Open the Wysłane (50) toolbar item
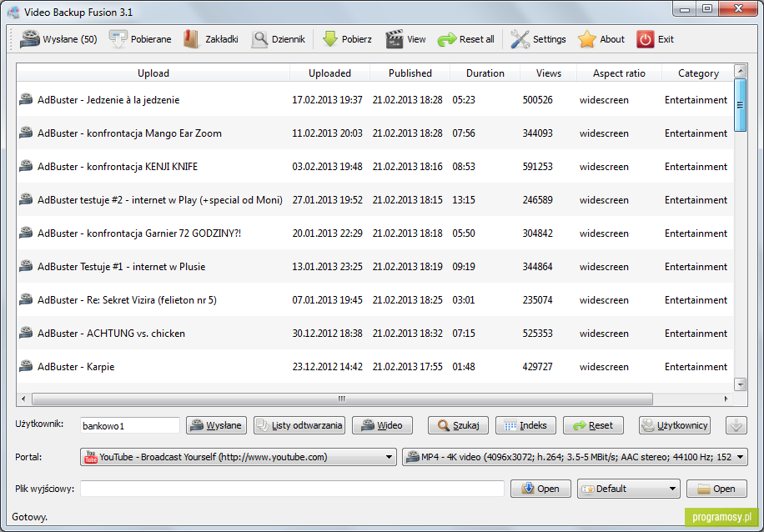 [x=58, y=39]
